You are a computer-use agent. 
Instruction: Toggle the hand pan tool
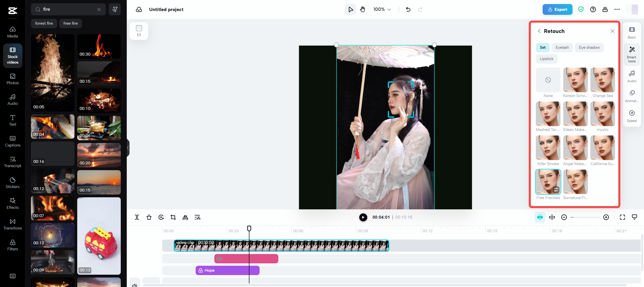click(x=363, y=9)
